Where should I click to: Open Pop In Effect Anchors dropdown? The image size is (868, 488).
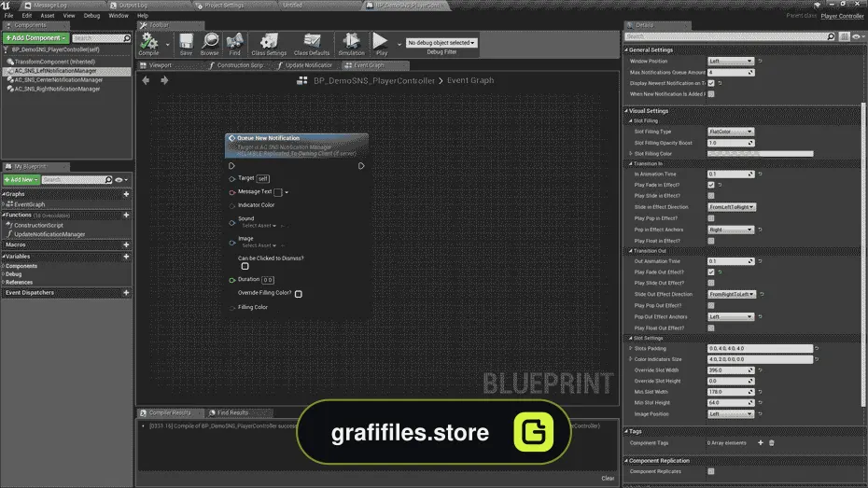coord(731,230)
